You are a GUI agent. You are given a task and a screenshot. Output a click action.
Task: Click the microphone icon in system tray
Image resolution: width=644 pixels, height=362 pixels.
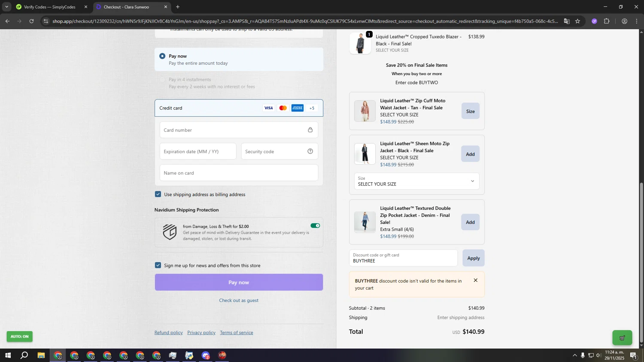(583, 356)
